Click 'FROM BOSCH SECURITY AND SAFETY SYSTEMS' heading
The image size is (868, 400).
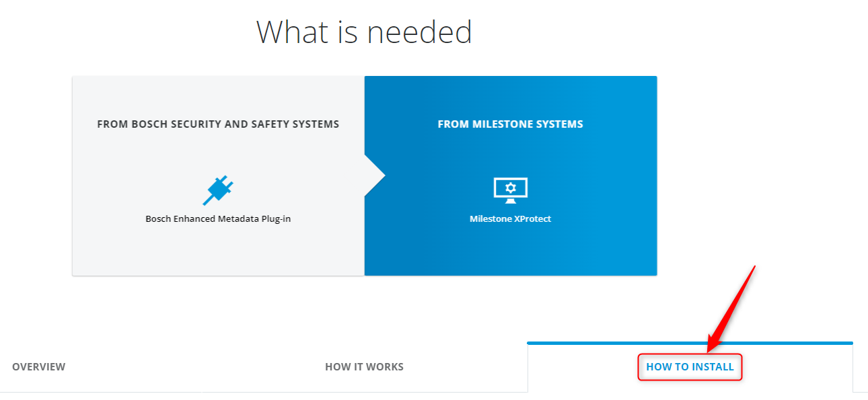point(218,124)
